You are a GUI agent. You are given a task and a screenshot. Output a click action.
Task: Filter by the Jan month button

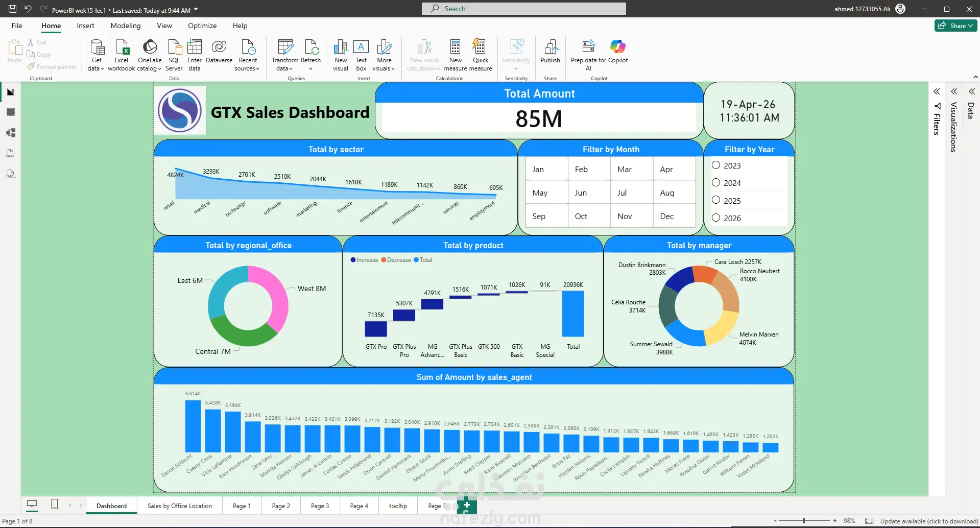(547, 169)
